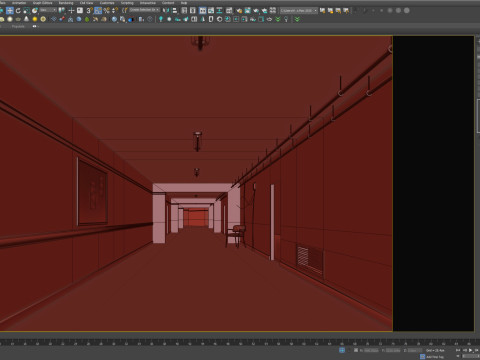Click the buildings icon in second toolbar row

[x=141, y=19]
